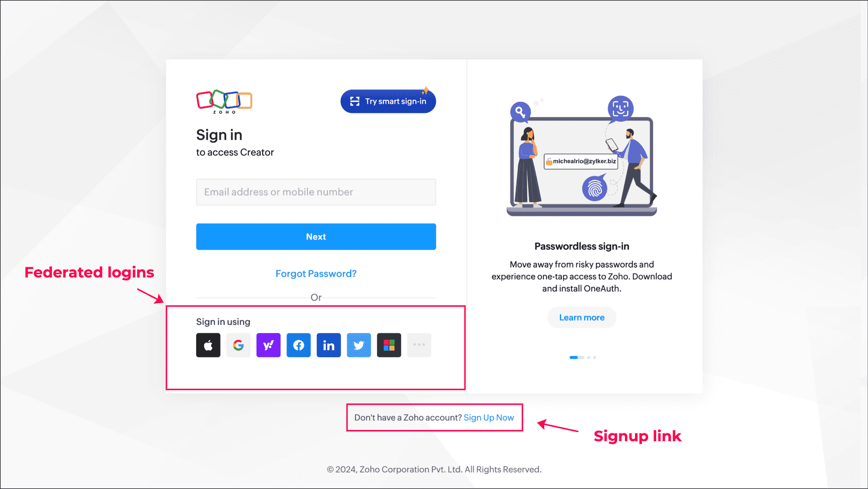Sign in with Facebook icon
Screen dimensions: 868x489
(299, 345)
